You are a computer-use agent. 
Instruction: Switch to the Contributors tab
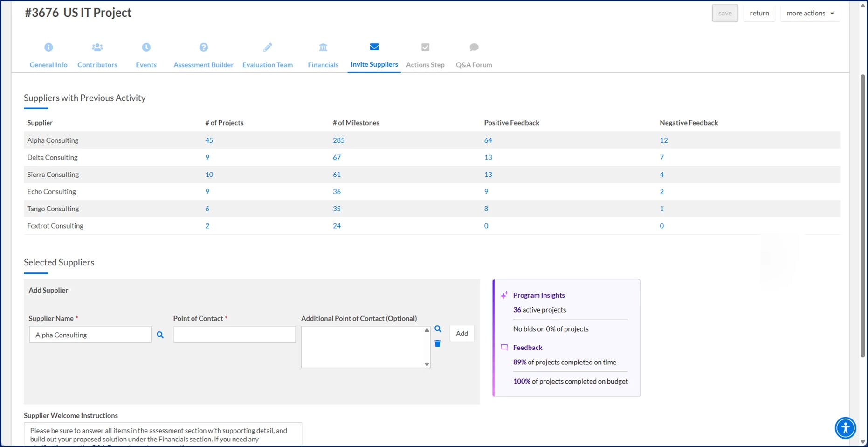(97, 65)
